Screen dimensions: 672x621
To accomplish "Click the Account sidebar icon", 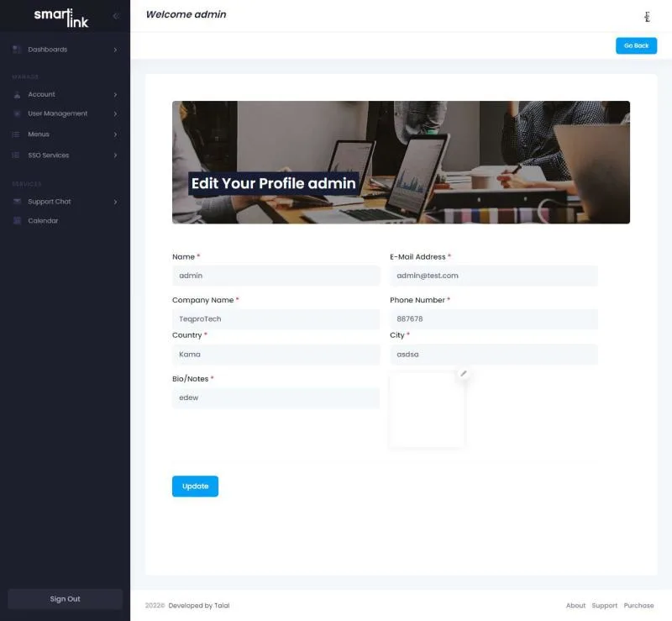I will pyautogui.click(x=17, y=95).
